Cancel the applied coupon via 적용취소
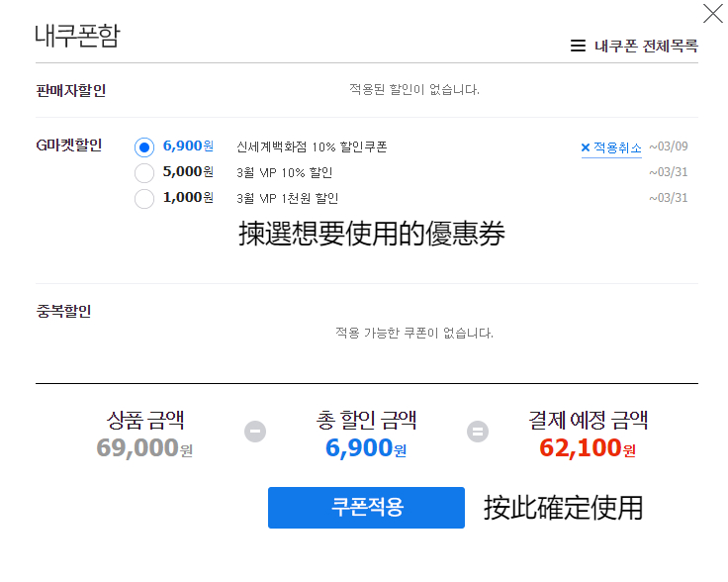728x582 pixels. click(x=617, y=147)
